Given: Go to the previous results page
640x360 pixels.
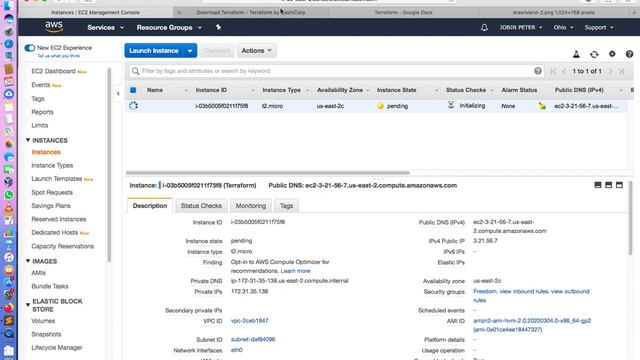Looking at the screenshot, I should click(564, 71).
